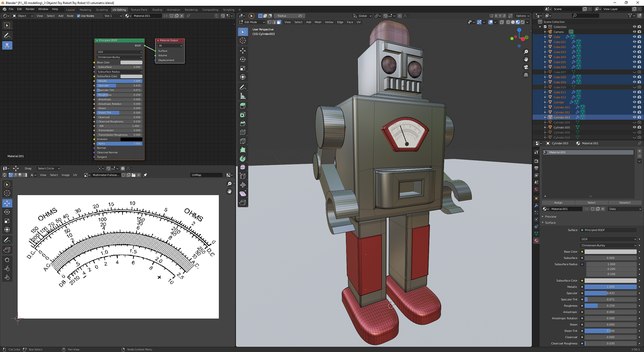Switch to the Shading workspace tab
Viewport: 644px width, 352px height.
click(x=157, y=10)
